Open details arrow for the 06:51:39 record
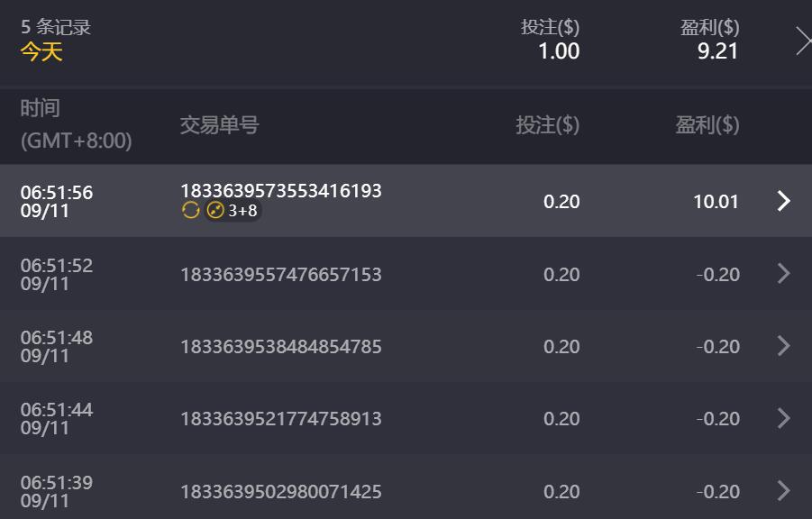 (783, 491)
